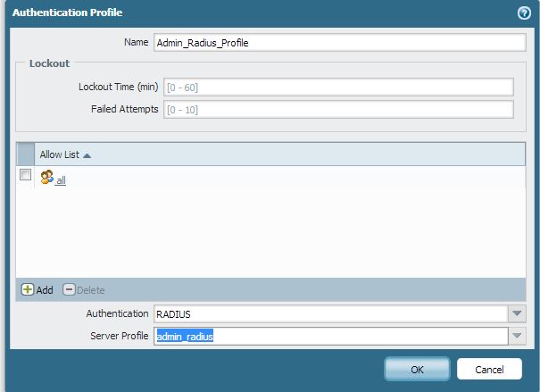Sort by the Allow List column header
The width and height of the screenshot is (540, 392).
280,154
